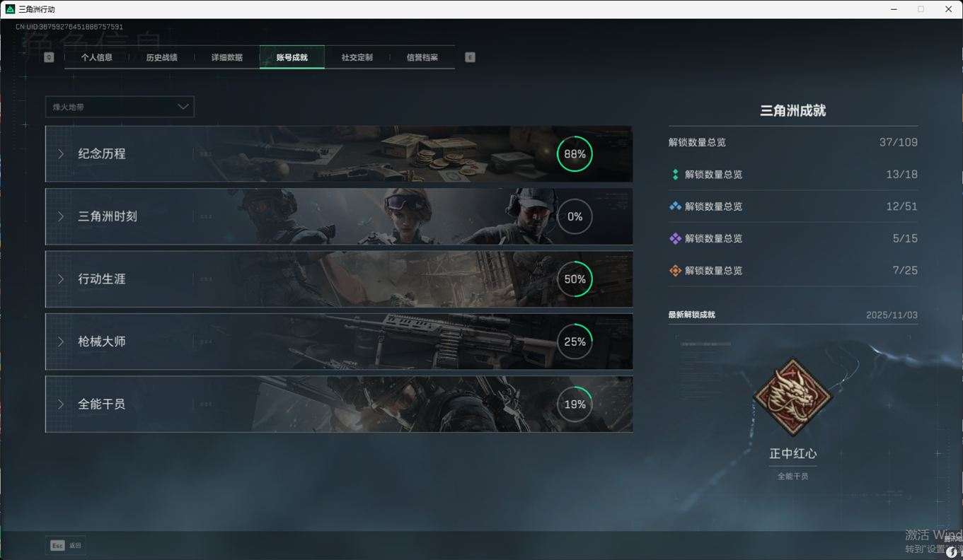Screen dimensions: 963x560
Task: Open the 社交定制 tab
Action: (x=357, y=57)
